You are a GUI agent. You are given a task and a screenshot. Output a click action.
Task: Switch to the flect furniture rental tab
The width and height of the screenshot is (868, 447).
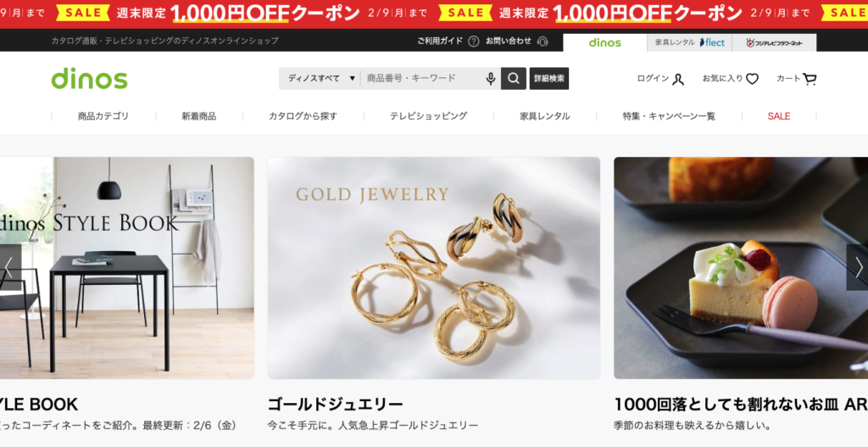click(x=689, y=42)
